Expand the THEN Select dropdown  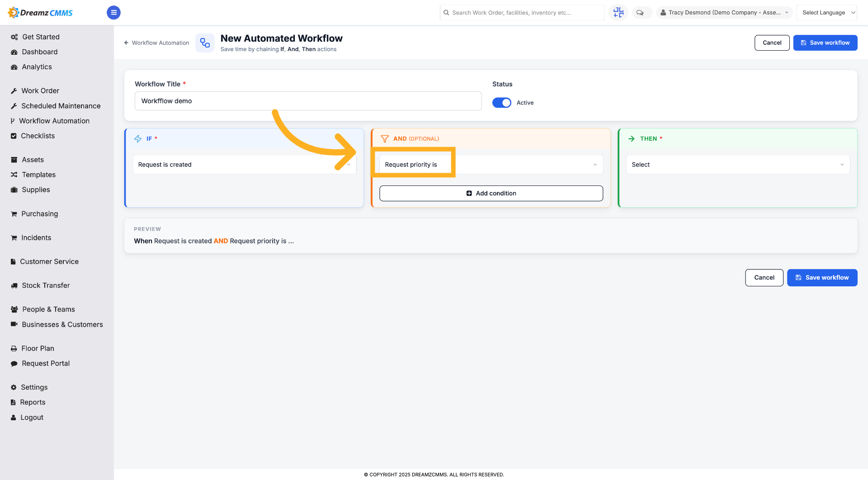tap(738, 165)
